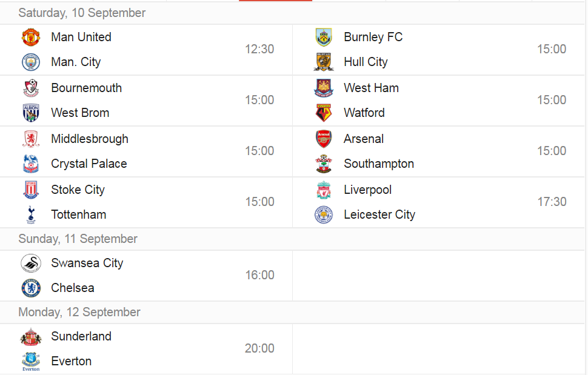Click the Swansea City team name
The height and width of the screenshot is (375, 588).
(x=87, y=264)
